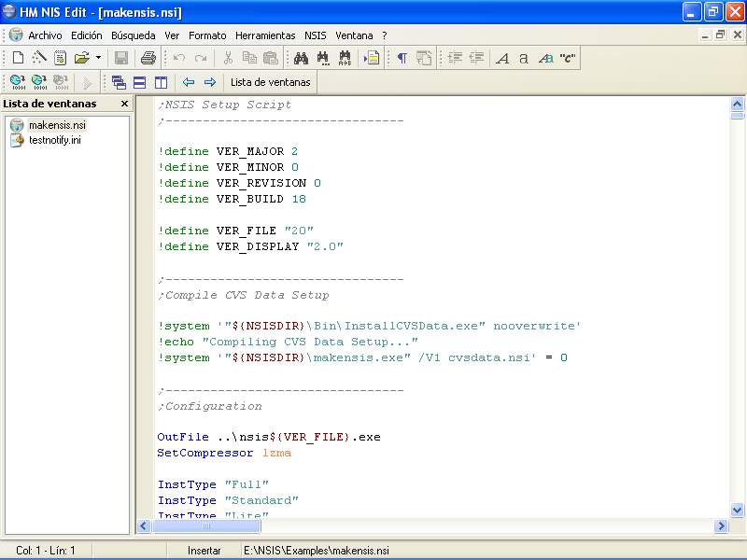747x560 pixels.
Task: Select makensis.nsi in the window list
Action: pyautogui.click(x=56, y=125)
